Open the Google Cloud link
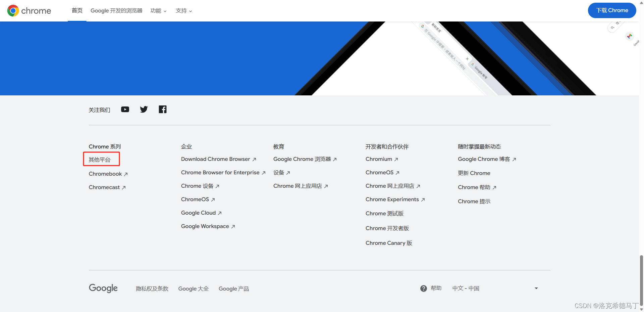644x312 pixels. click(201, 213)
